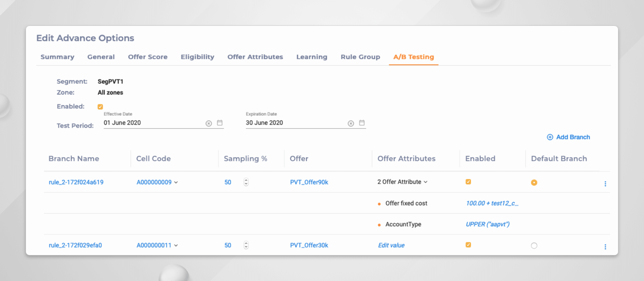Adjust sampling stepper for PVT_Offer90k row
Image resolution: width=644 pixels, height=281 pixels.
[246, 182]
